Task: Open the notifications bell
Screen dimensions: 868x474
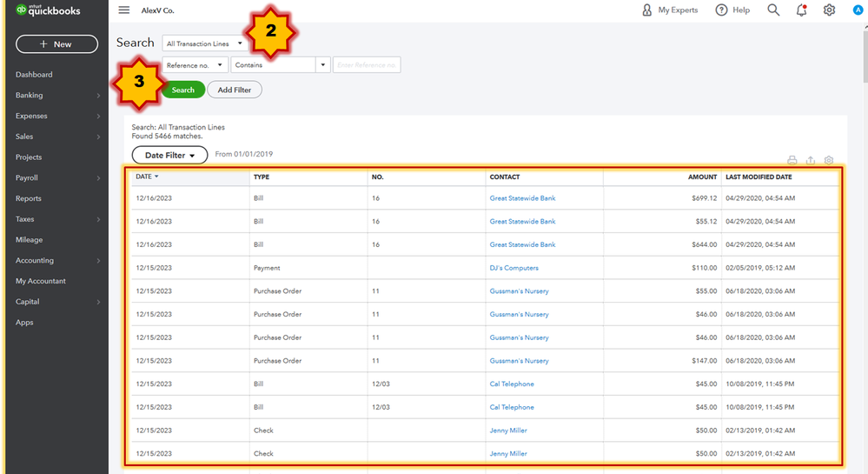Action: [x=802, y=10]
